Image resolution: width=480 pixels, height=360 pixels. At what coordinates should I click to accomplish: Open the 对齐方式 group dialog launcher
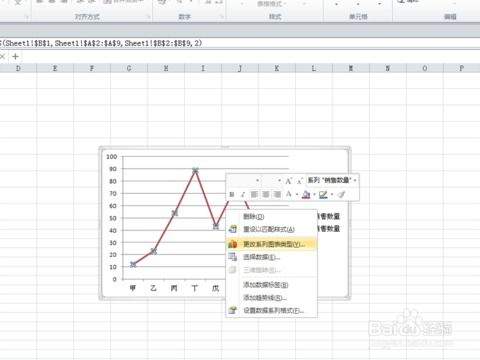[148, 17]
